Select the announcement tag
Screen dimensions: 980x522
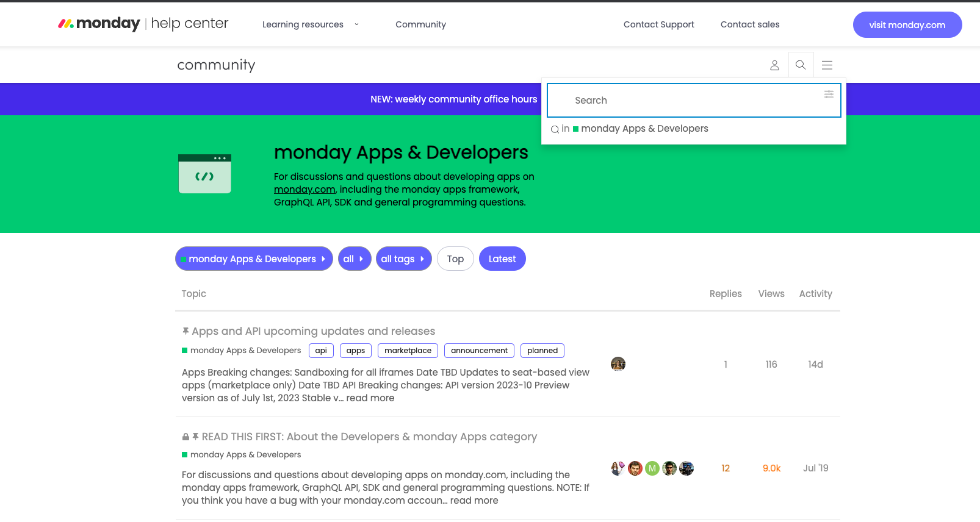click(x=479, y=351)
